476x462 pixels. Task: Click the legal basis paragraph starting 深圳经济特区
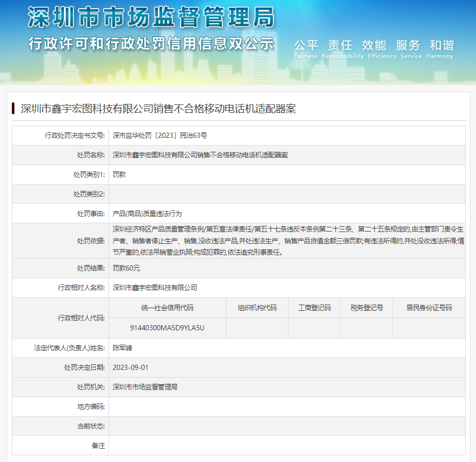(288, 241)
